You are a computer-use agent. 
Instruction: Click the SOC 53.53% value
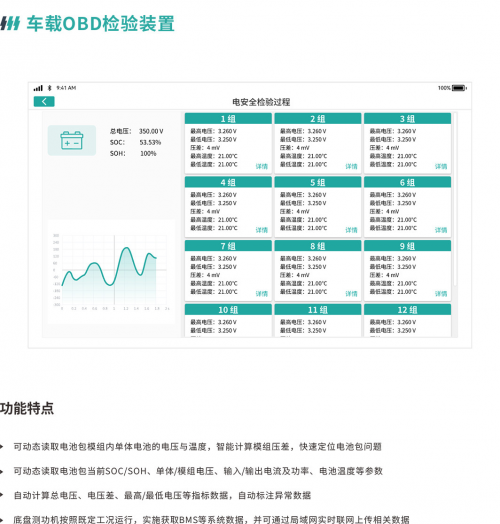point(150,142)
